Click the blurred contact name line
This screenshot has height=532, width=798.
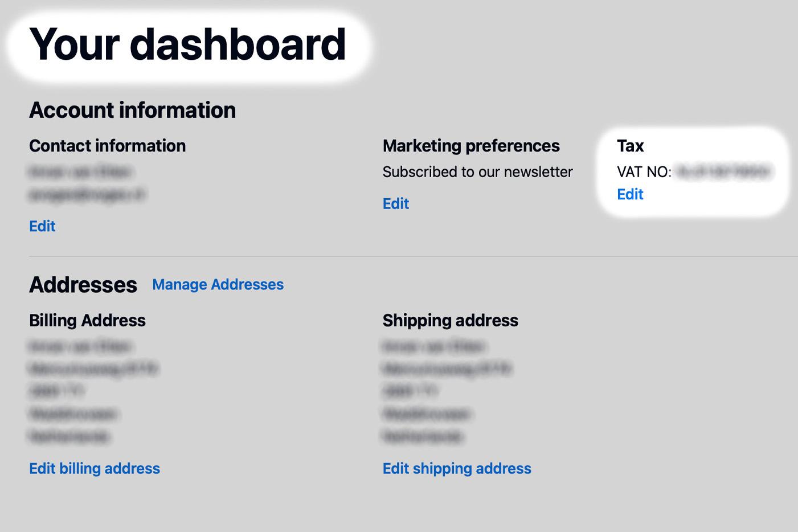click(x=80, y=171)
